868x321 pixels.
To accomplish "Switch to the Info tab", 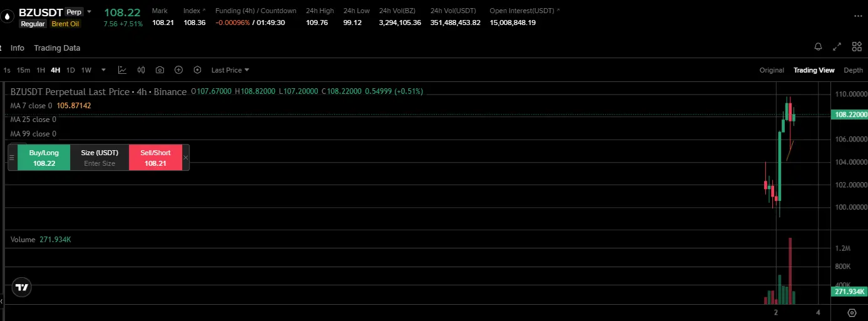I will pyautogui.click(x=18, y=48).
